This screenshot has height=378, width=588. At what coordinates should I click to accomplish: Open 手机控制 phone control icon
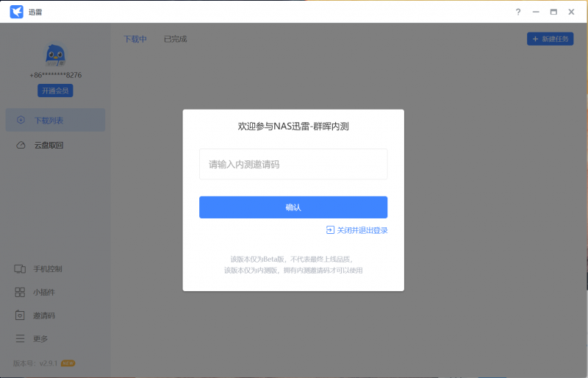click(21, 268)
